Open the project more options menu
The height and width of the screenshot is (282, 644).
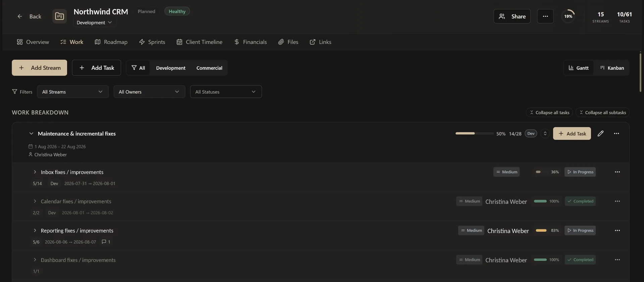click(545, 16)
